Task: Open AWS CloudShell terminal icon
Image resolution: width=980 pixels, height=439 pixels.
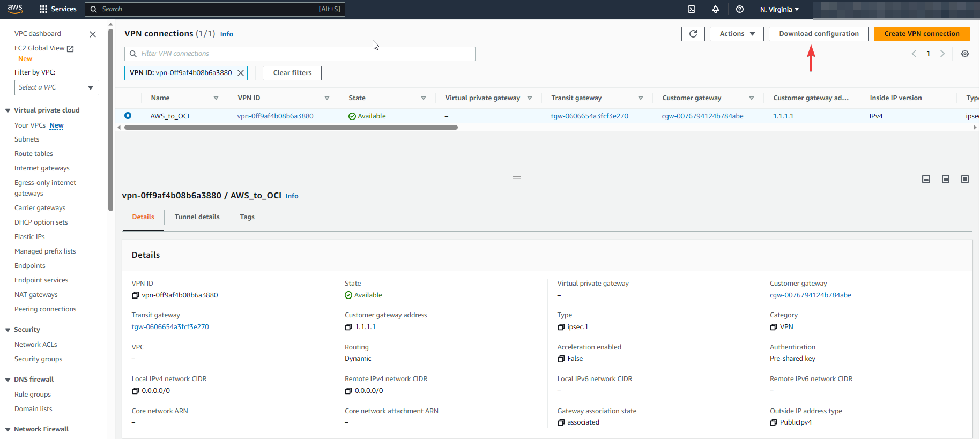Action: point(692,9)
